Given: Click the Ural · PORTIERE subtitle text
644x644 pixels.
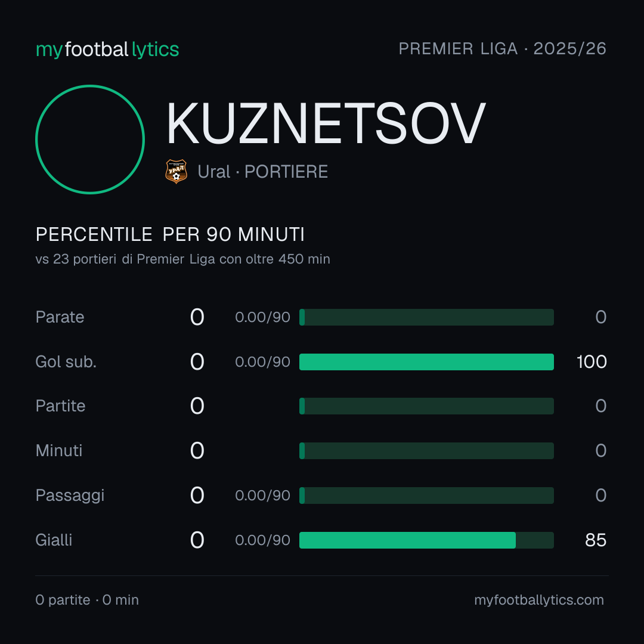Looking at the screenshot, I should [262, 172].
